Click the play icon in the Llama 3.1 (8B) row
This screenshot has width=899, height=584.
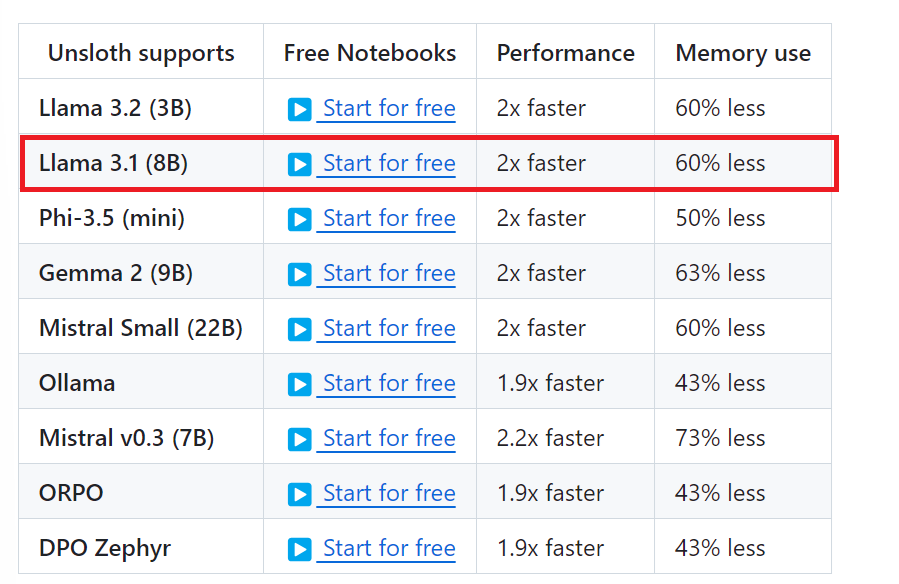click(299, 164)
